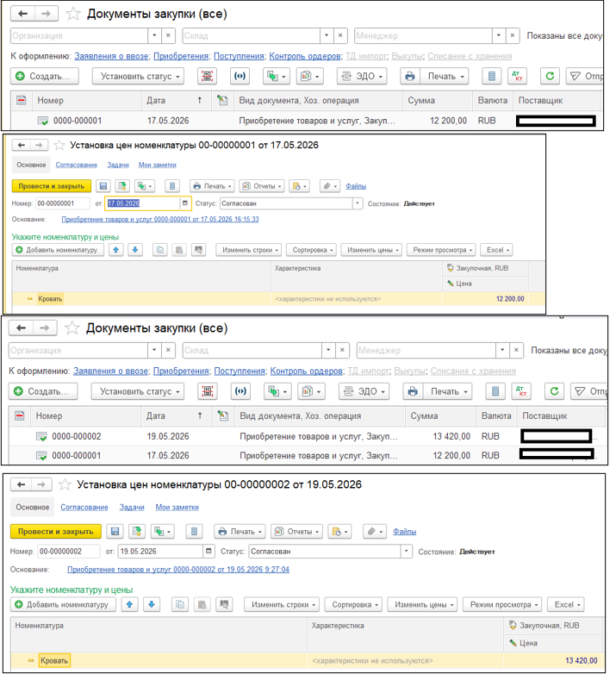Open Отчеты menu in document 00-00000001
This screenshot has width=616, height=674.
(x=262, y=186)
